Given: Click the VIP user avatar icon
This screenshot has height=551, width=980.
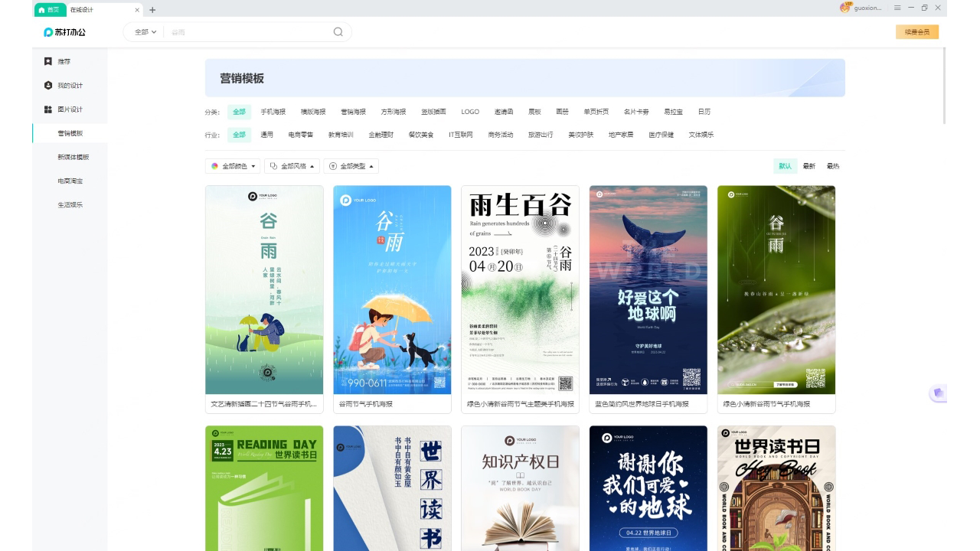Looking at the screenshot, I should tap(845, 8).
